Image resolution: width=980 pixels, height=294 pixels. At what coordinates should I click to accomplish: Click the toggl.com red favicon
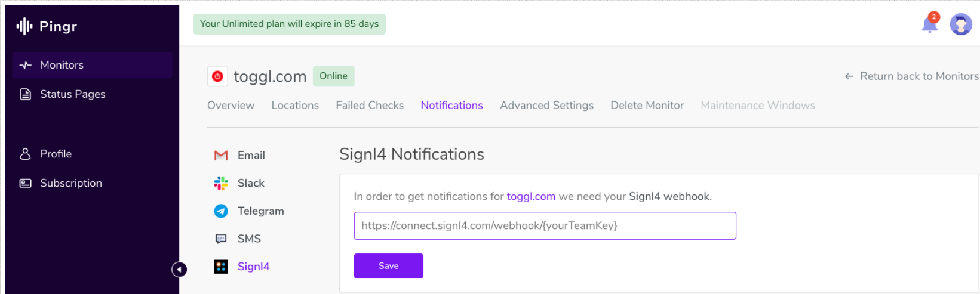[217, 76]
